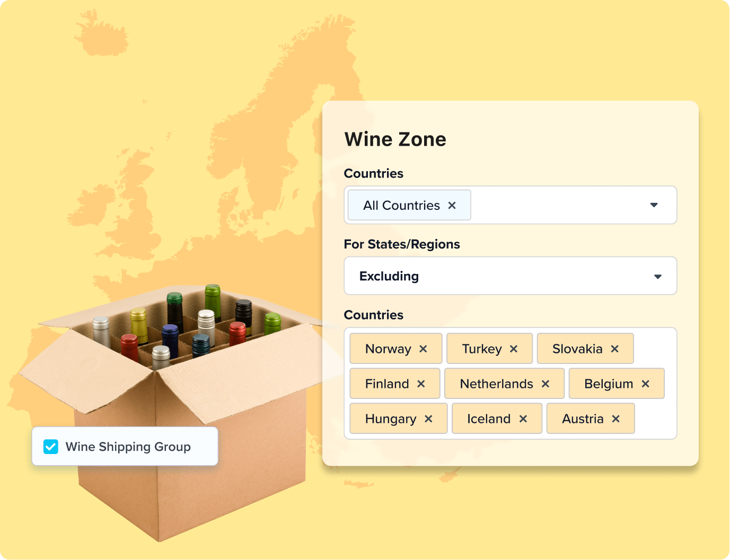Remove the Iceland country tag
This screenshot has width=730, height=560.
(523, 419)
